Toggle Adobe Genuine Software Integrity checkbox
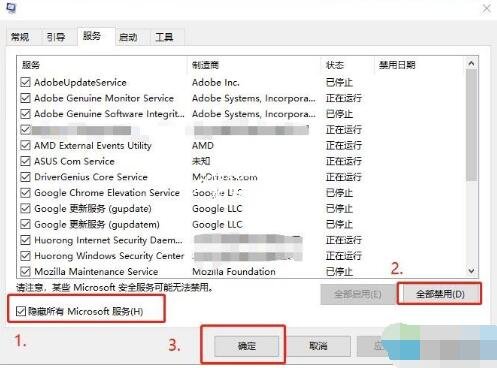Image resolution: width=497 pixels, height=368 pixels. [x=26, y=114]
